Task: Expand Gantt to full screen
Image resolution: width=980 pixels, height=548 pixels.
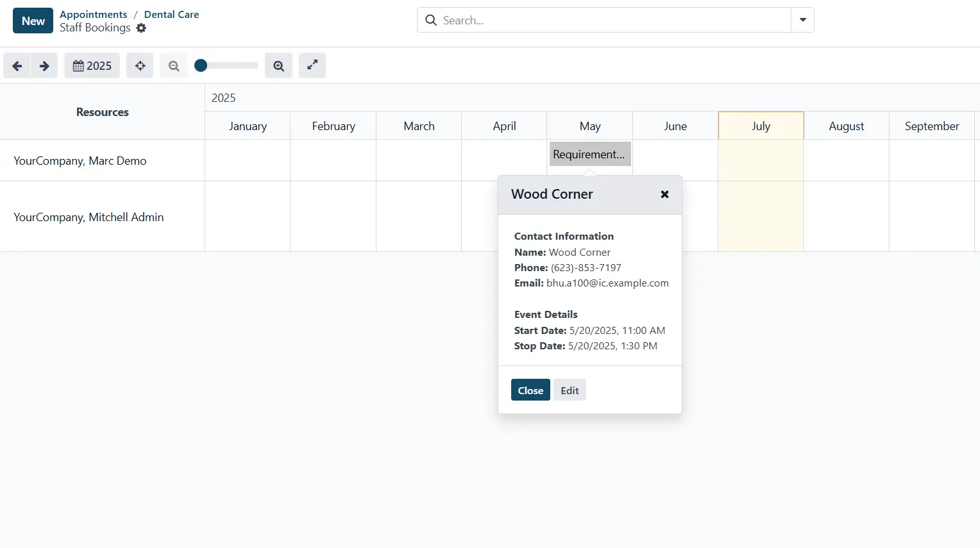Action: tap(312, 65)
